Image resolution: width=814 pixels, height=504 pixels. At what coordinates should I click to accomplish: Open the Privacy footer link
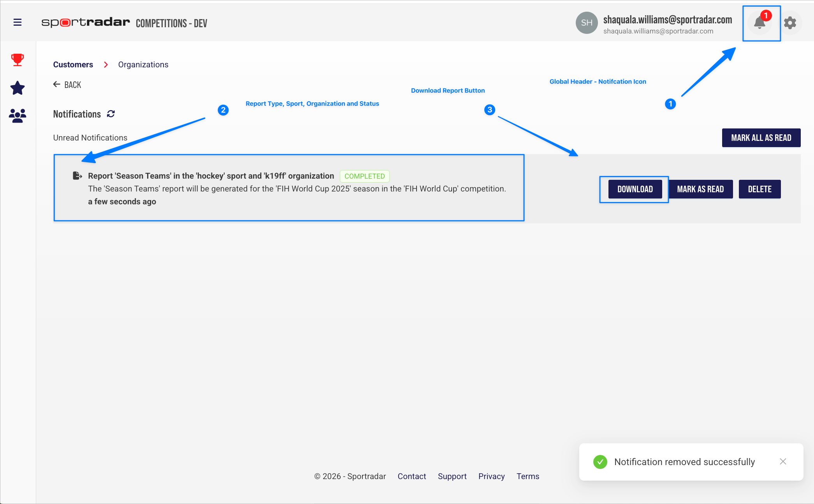491,476
